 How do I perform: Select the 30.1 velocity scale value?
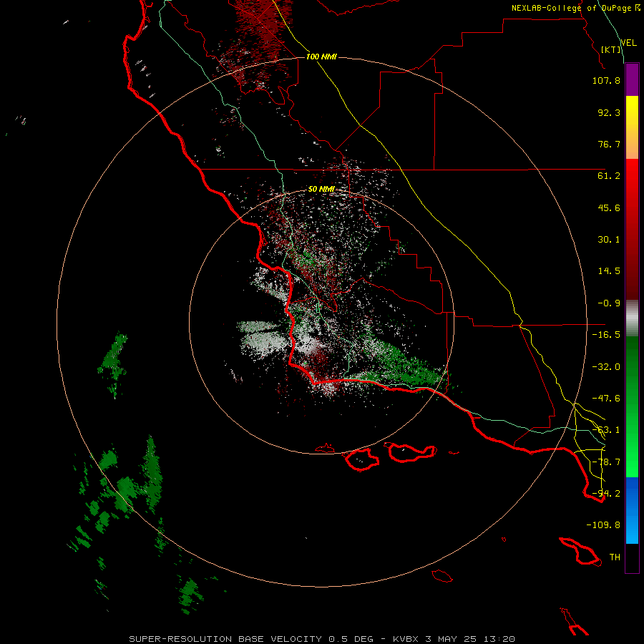[609, 240]
